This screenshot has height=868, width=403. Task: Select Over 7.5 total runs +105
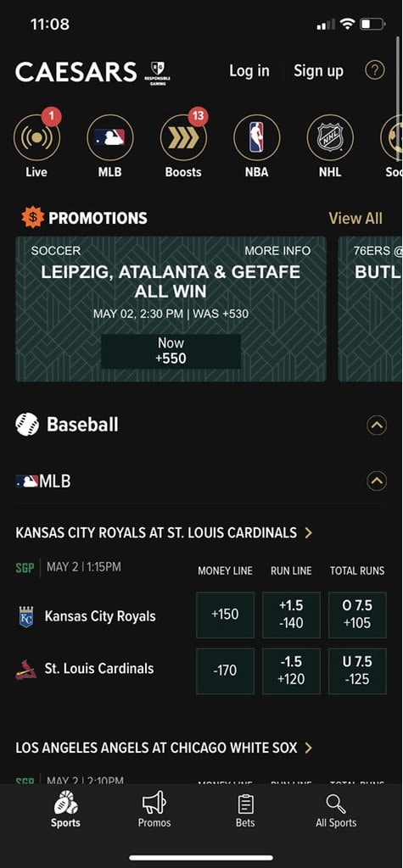tap(357, 615)
